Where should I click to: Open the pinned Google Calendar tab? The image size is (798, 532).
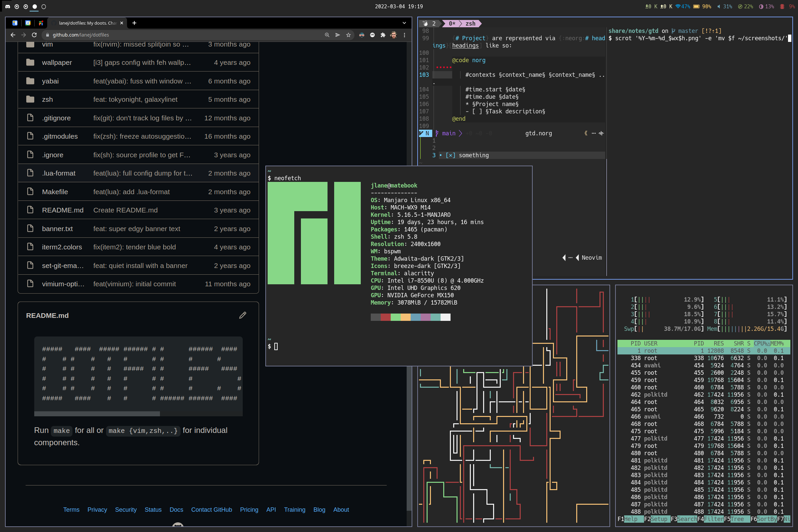pos(28,23)
